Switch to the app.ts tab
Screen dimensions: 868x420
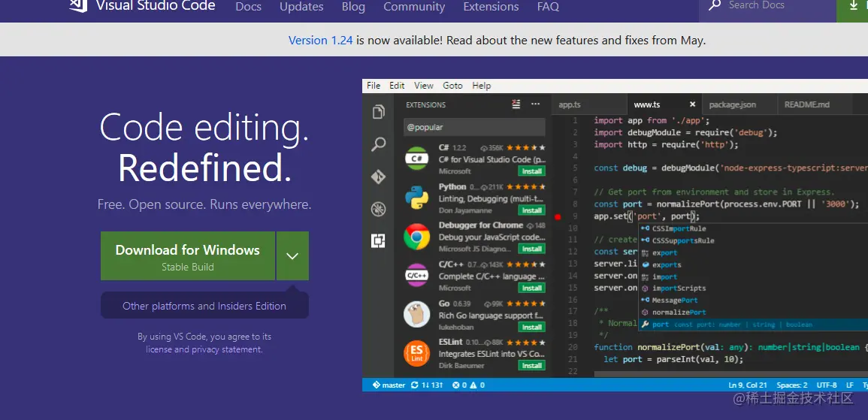point(589,104)
